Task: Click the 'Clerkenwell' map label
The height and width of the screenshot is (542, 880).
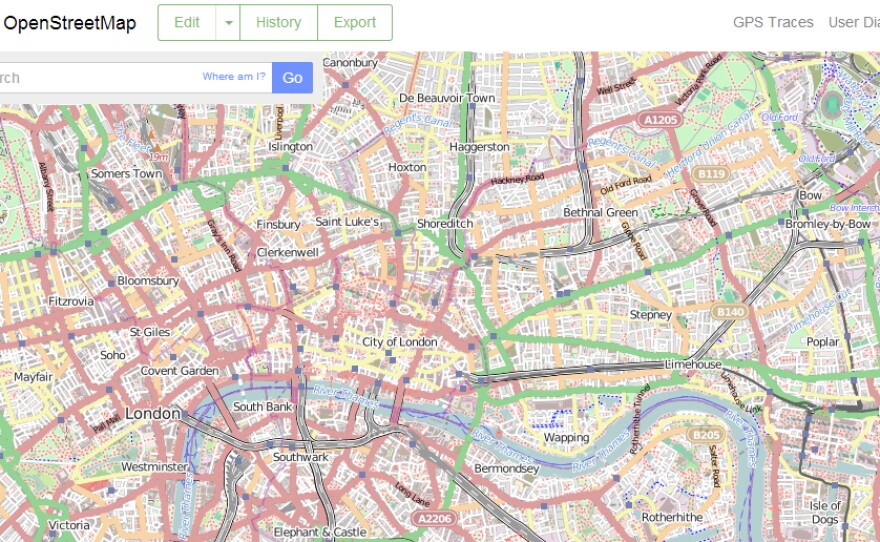Action: tap(287, 252)
